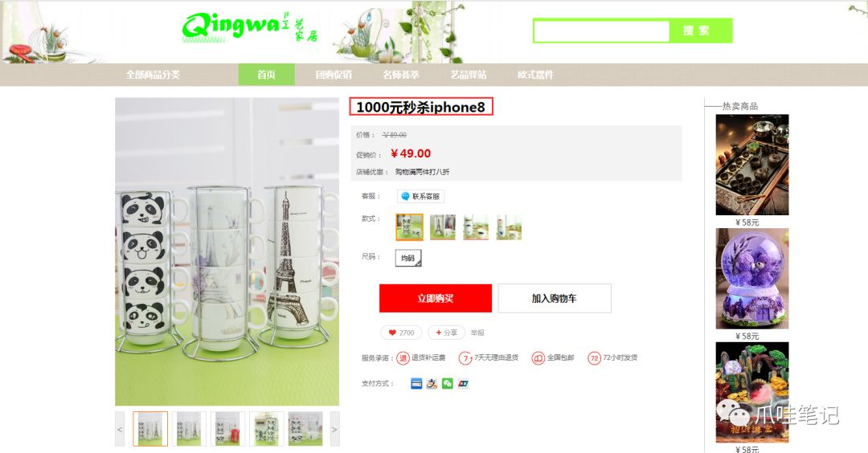Open the 联系客服 chat icon
The width and height of the screenshot is (868, 453).
405,196
